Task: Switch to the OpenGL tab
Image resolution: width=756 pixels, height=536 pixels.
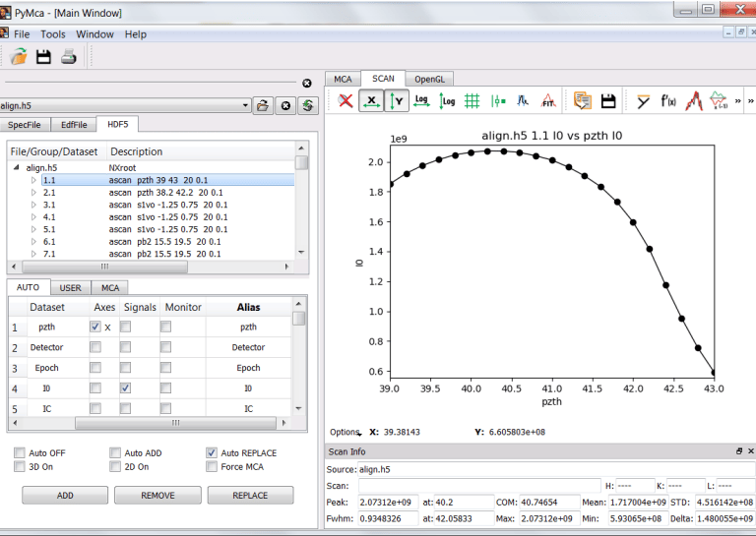Action: pyautogui.click(x=429, y=79)
